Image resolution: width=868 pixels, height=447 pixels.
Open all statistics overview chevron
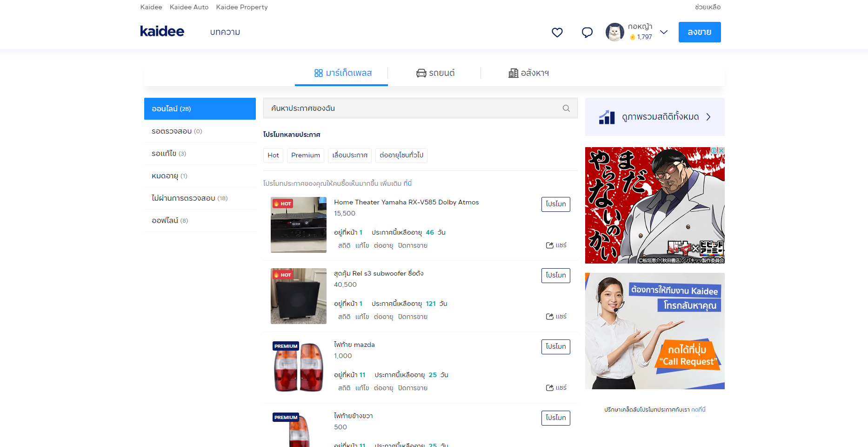(x=708, y=117)
